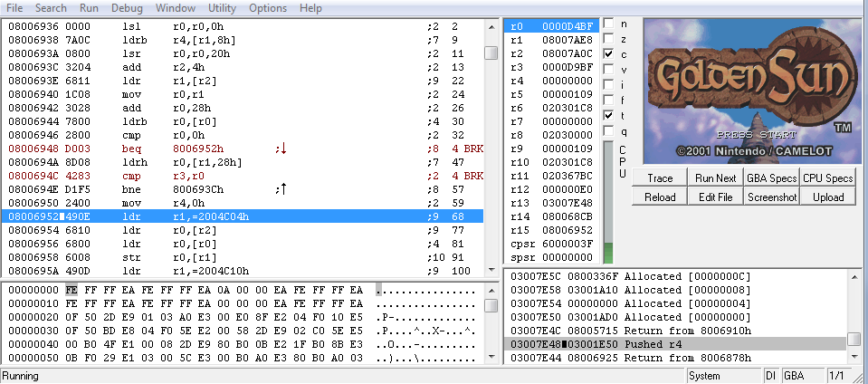Click hex row at offset 00000050

click(243, 358)
